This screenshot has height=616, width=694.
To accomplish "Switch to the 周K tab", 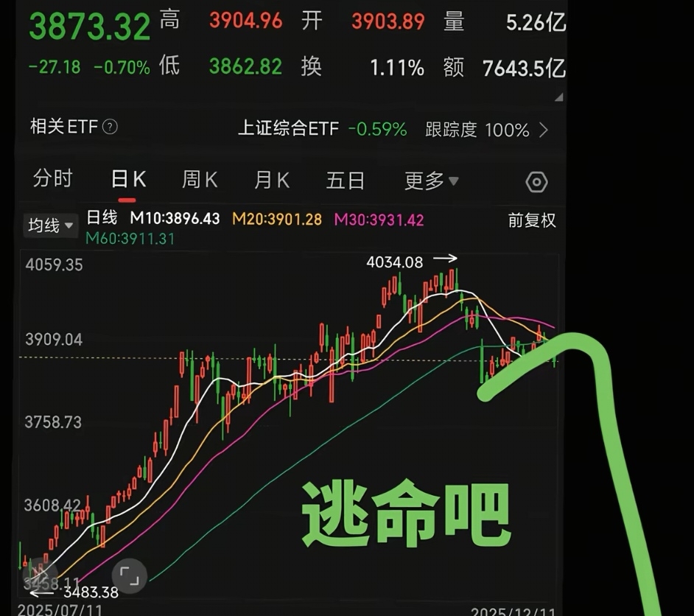I will (200, 180).
